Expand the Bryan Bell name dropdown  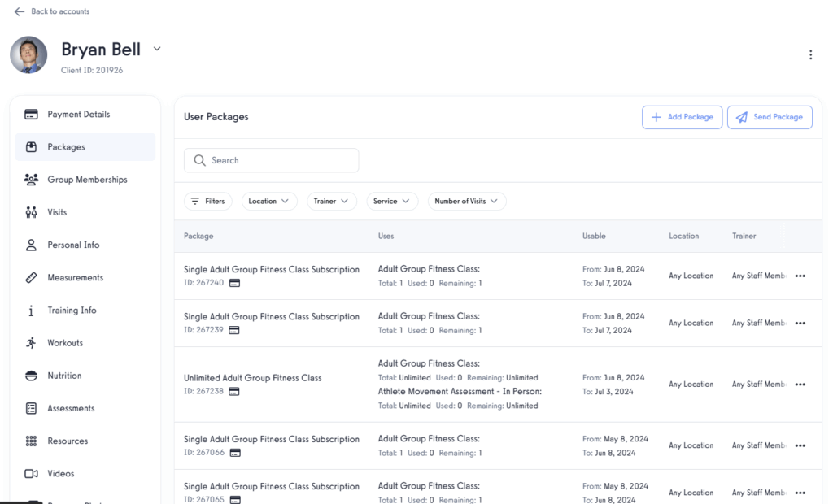pos(156,49)
